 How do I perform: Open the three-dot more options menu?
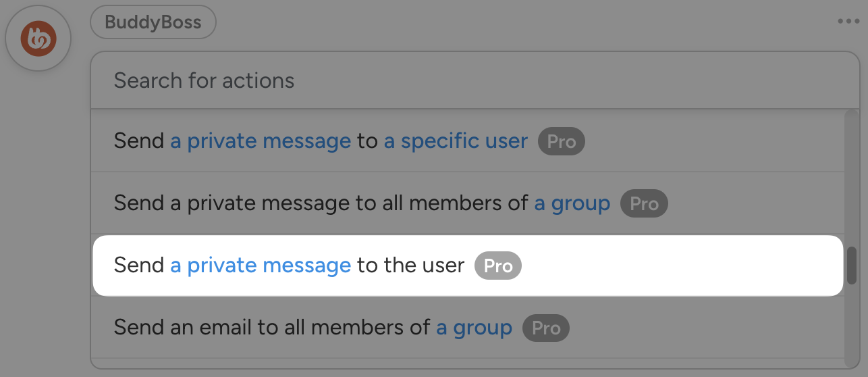[848, 22]
